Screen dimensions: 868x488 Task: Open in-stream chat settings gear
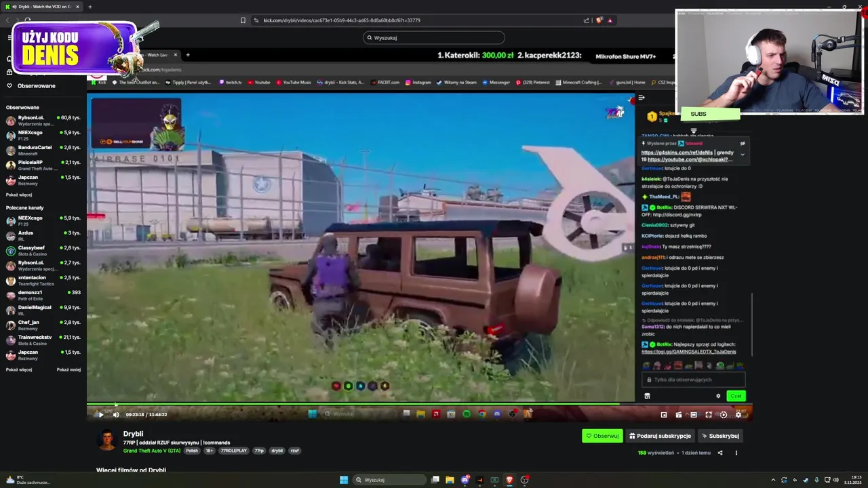(x=718, y=396)
